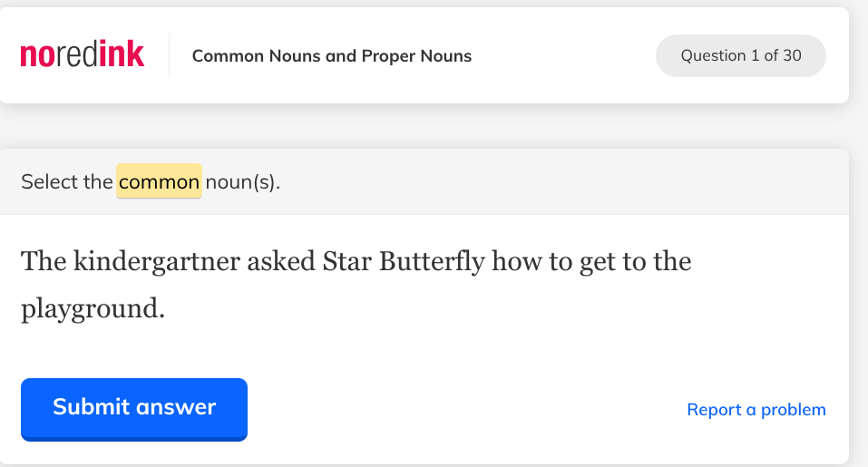Click the highlighted word "common"

click(159, 182)
